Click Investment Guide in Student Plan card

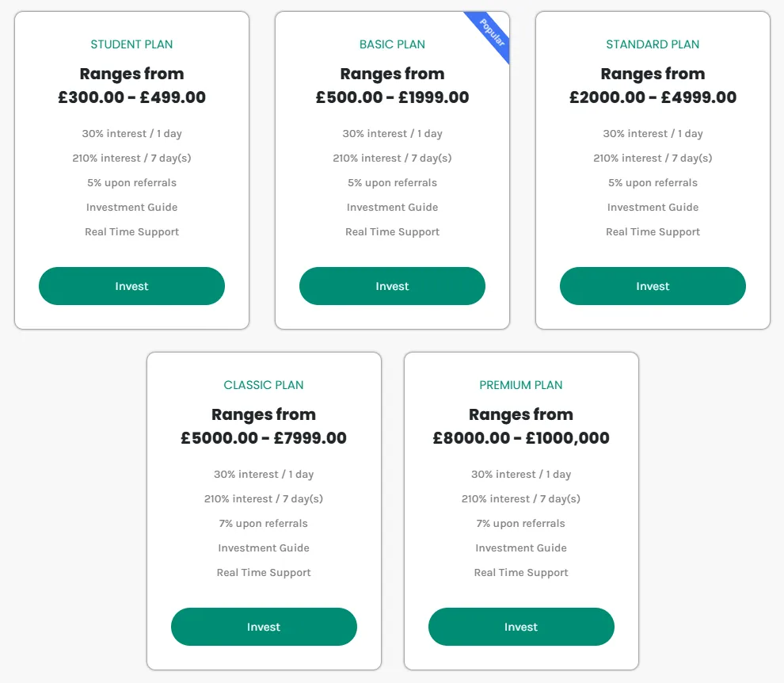tap(131, 207)
